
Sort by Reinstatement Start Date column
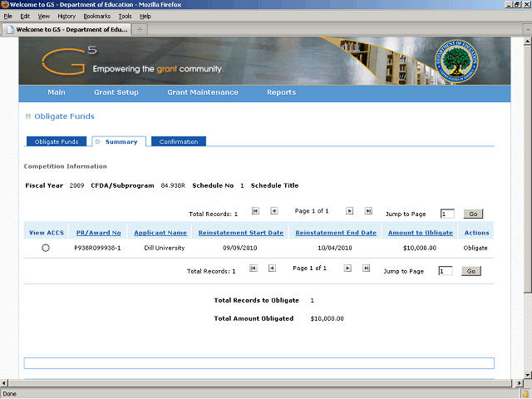click(x=241, y=233)
